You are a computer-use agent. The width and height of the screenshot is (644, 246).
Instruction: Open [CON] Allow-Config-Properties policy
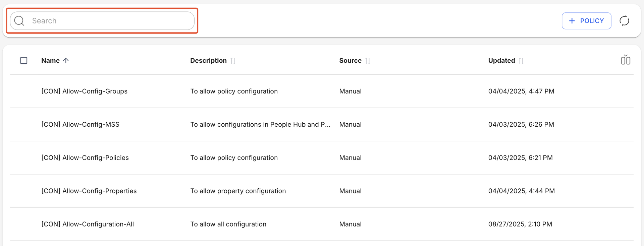(x=89, y=191)
